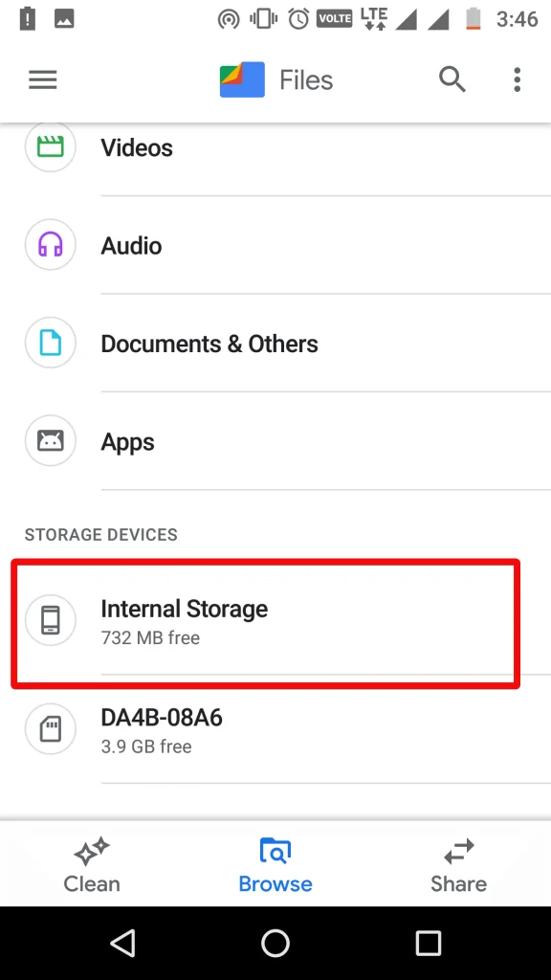551x980 pixels.
Task: Tap the Apps android icon
Action: pyautogui.click(x=50, y=441)
